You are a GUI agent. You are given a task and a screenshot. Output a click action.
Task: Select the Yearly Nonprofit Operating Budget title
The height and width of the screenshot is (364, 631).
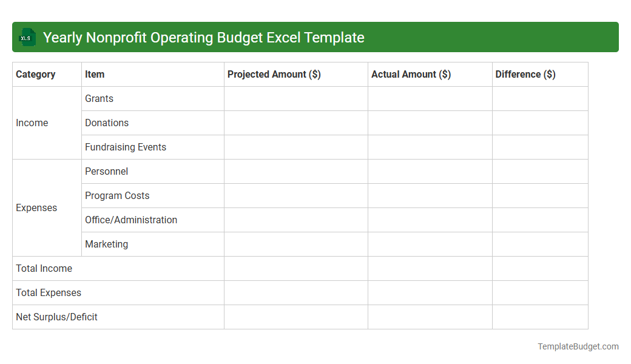203,37
